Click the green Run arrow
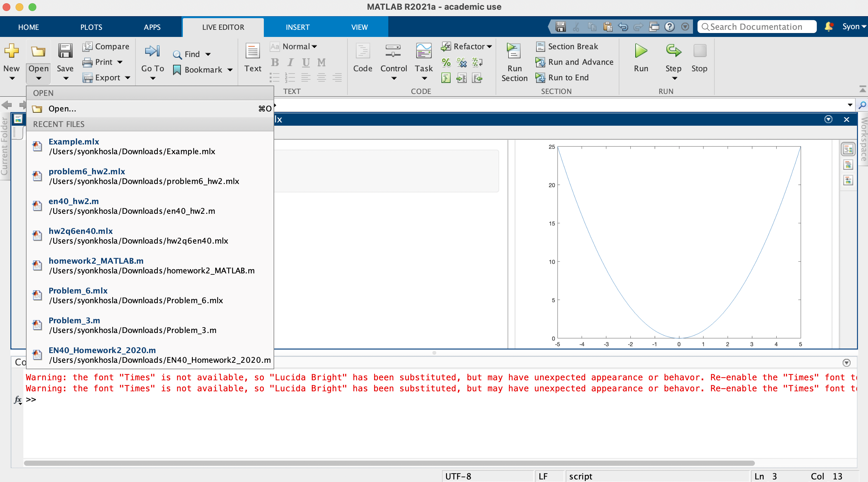Viewport: 868px width, 482px height. tap(640, 51)
